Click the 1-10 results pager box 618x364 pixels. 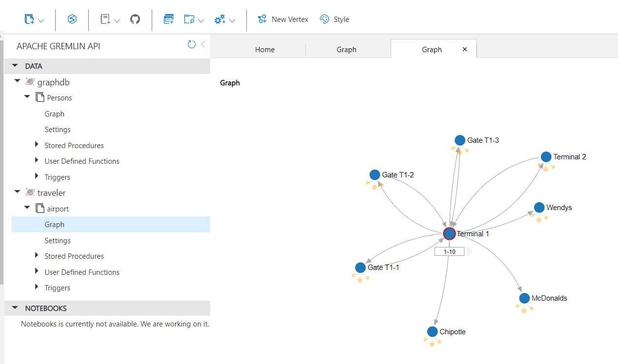448,251
